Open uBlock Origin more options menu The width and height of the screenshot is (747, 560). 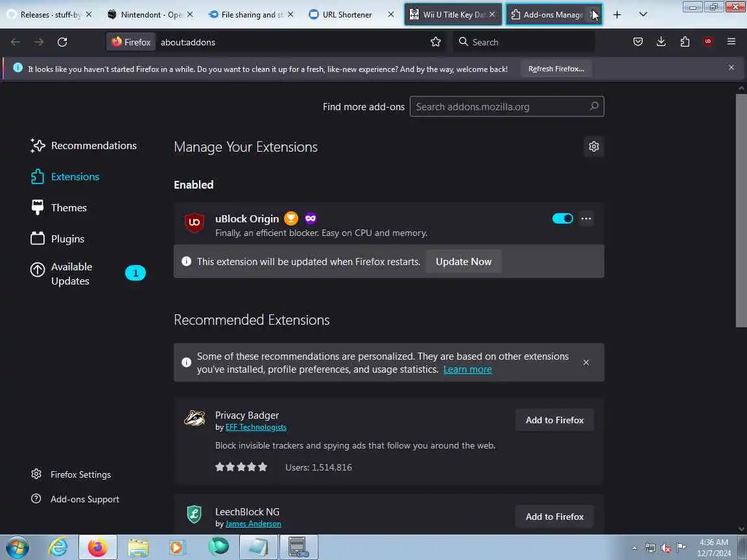point(586,218)
